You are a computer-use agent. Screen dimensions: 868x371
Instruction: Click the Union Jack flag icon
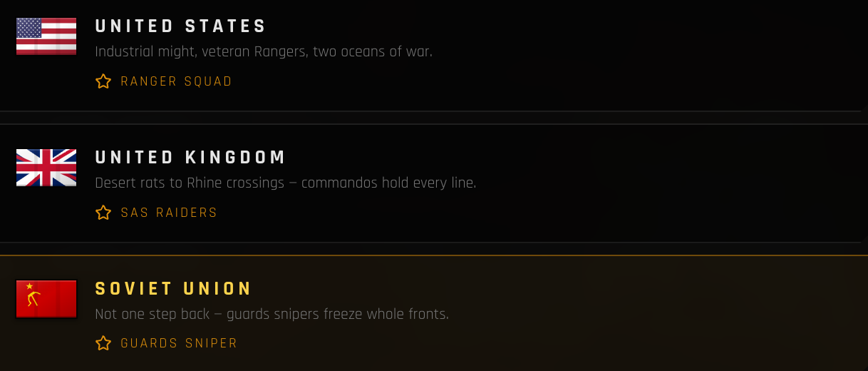tap(46, 168)
